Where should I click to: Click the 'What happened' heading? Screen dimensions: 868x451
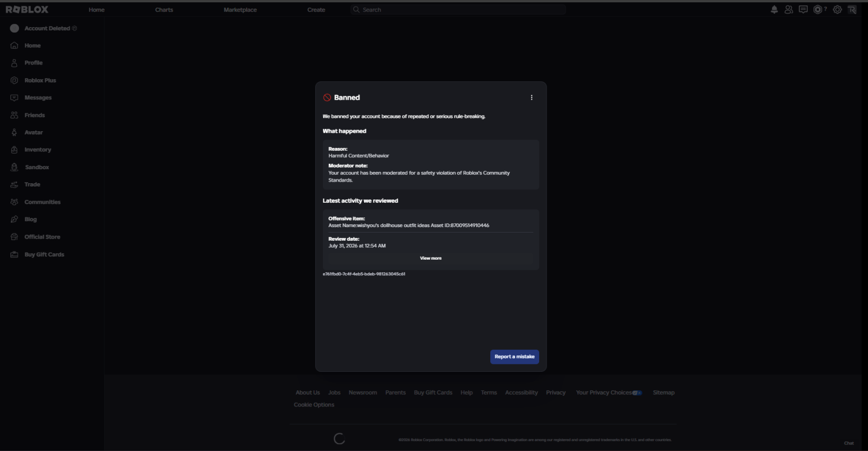point(345,131)
